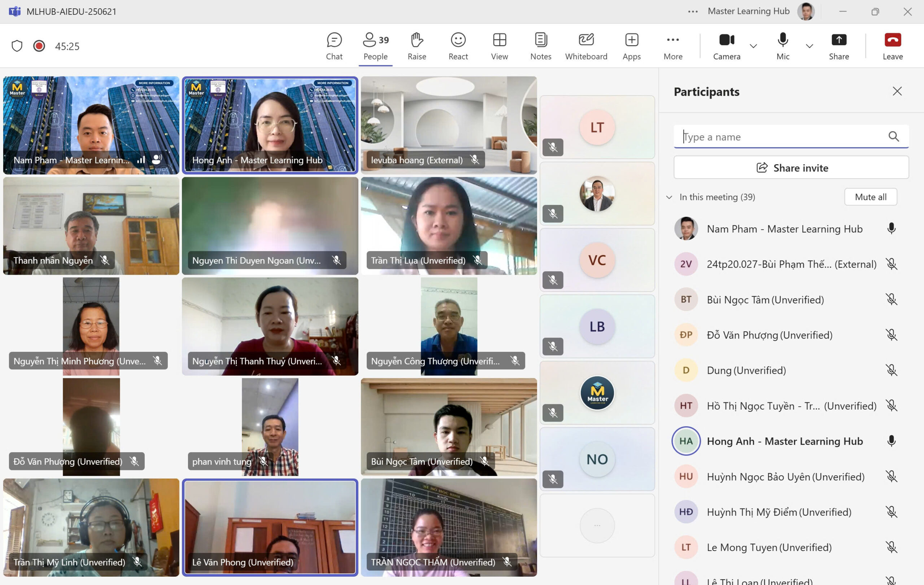Close the Participants panel
Screen dimensions: 924x585
click(897, 91)
